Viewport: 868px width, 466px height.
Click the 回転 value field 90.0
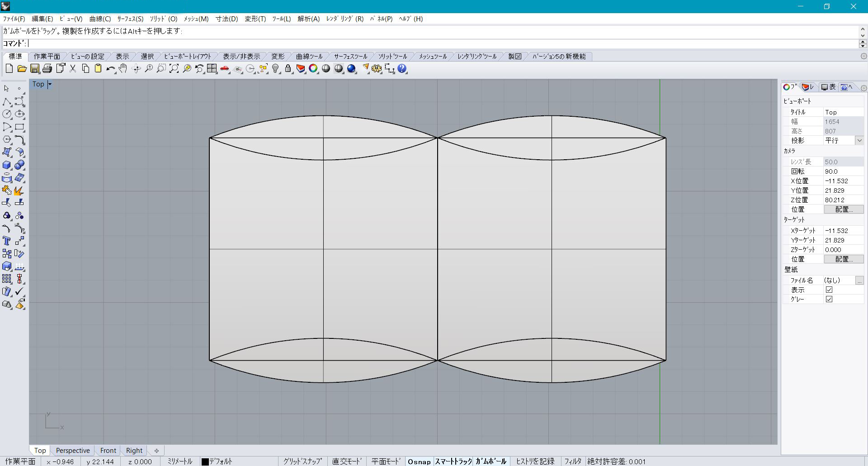pyautogui.click(x=844, y=171)
